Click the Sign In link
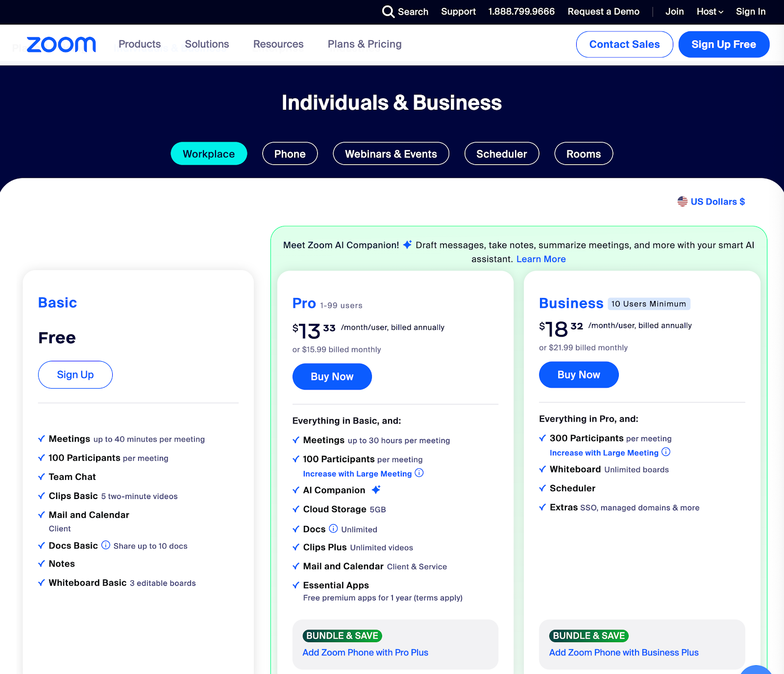The width and height of the screenshot is (784, 674). click(x=751, y=11)
